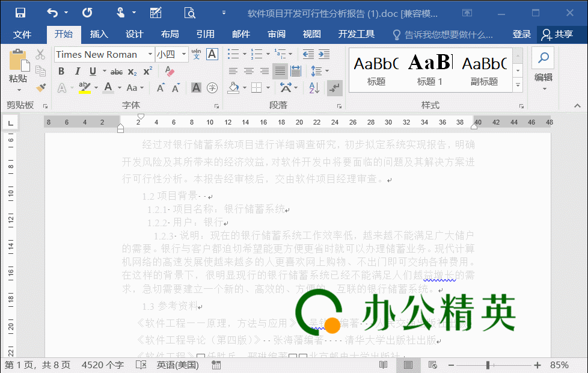Grow the font size with larger A

161,88
